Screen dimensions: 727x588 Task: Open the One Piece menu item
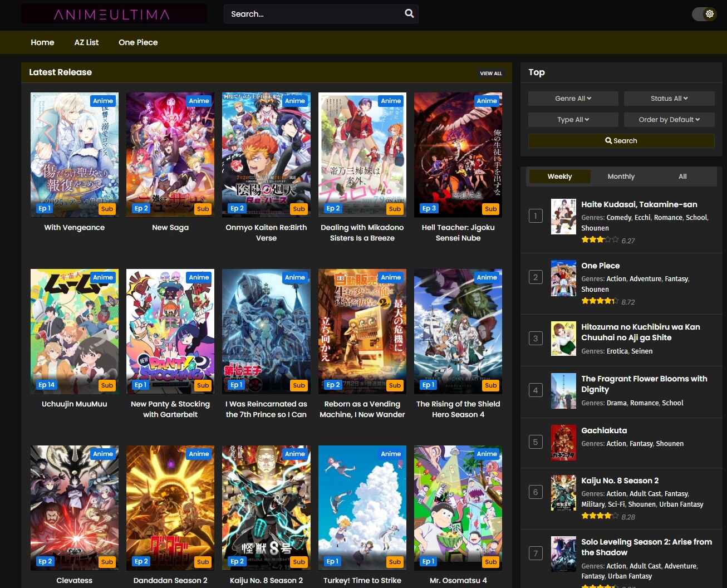coord(138,42)
